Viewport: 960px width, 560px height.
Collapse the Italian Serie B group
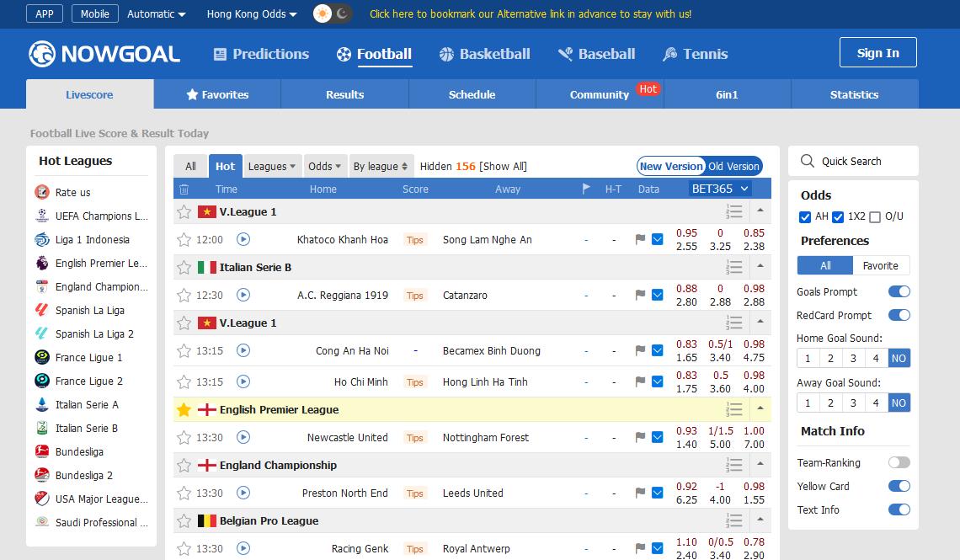click(x=760, y=265)
